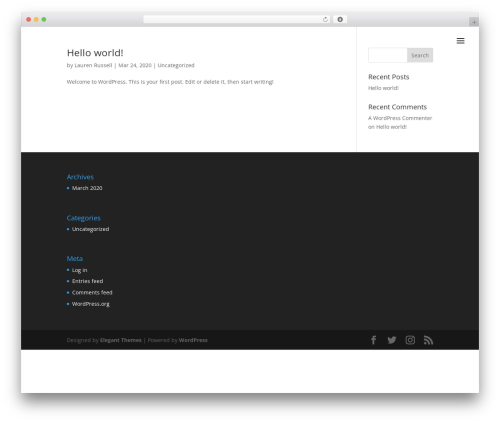
Task: Click the Log in link
Action: click(79, 270)
